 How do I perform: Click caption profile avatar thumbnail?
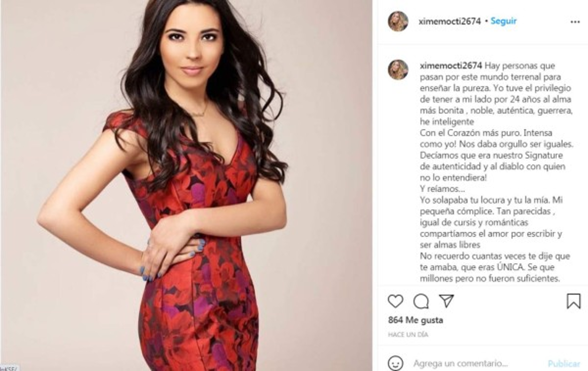click(398, 70)
